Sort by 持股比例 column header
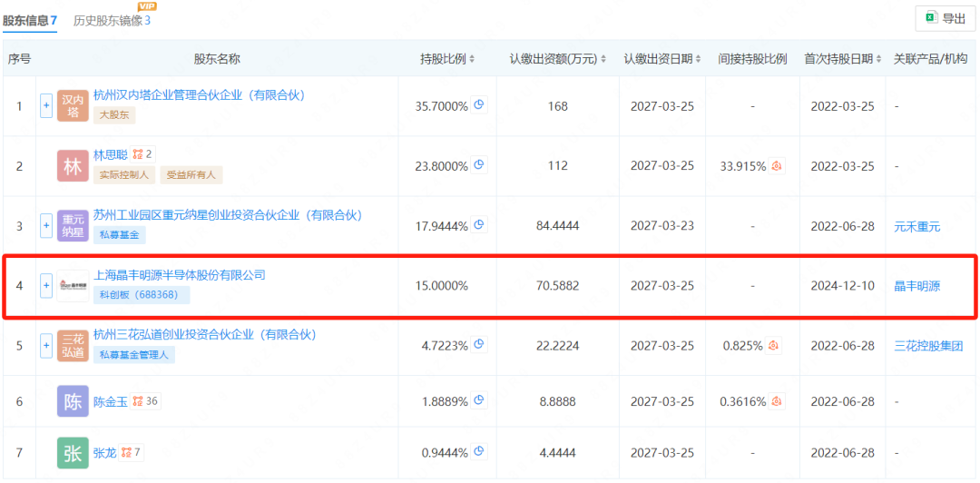Viewport: 980px width, 483px height. [446, 59]
